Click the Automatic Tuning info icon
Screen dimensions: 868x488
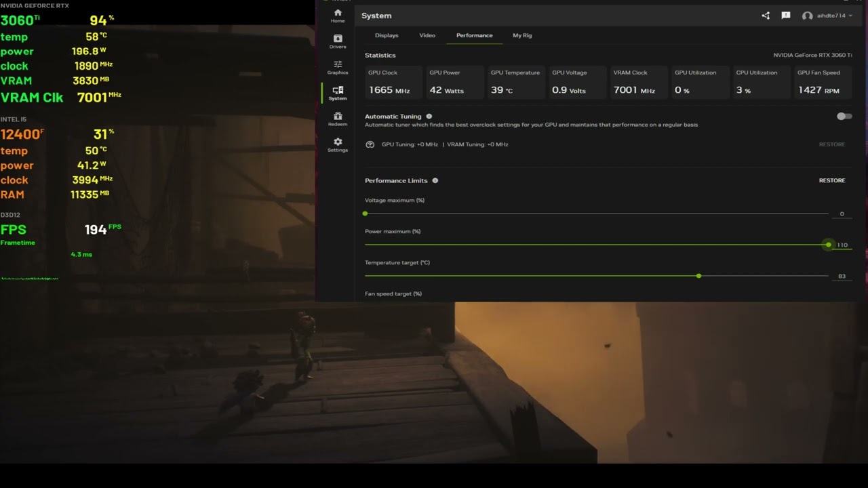[x=429, y=117]
